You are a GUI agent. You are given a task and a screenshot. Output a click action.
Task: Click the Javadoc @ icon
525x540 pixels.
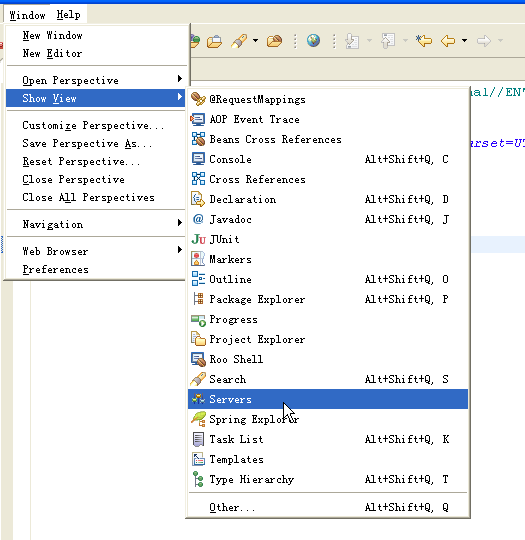198,219
